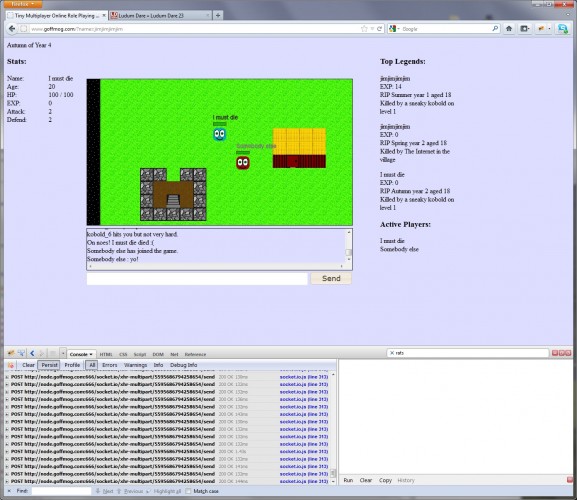Viewport: 577px width, 500px height.
Task: Click the 'I must die' blue character
Action: pos(220,134)
